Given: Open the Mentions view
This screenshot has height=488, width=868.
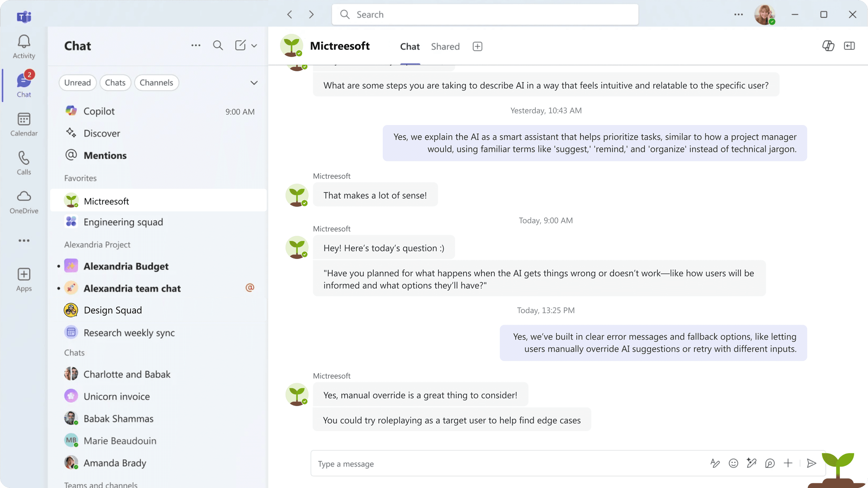Looking at the screenshot, I should (x=105, y=155).
